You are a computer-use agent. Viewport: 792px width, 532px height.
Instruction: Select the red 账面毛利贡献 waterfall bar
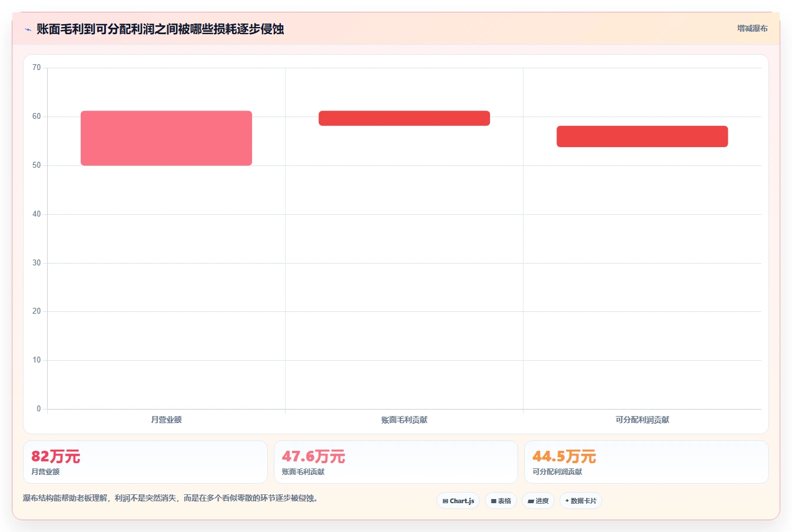coord(404,118)
